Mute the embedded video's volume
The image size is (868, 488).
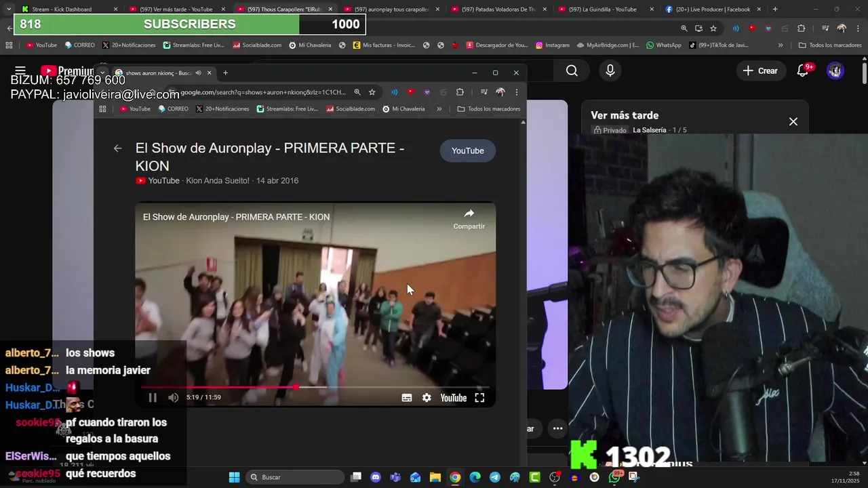pyautogui.click(x=173, y=398)
